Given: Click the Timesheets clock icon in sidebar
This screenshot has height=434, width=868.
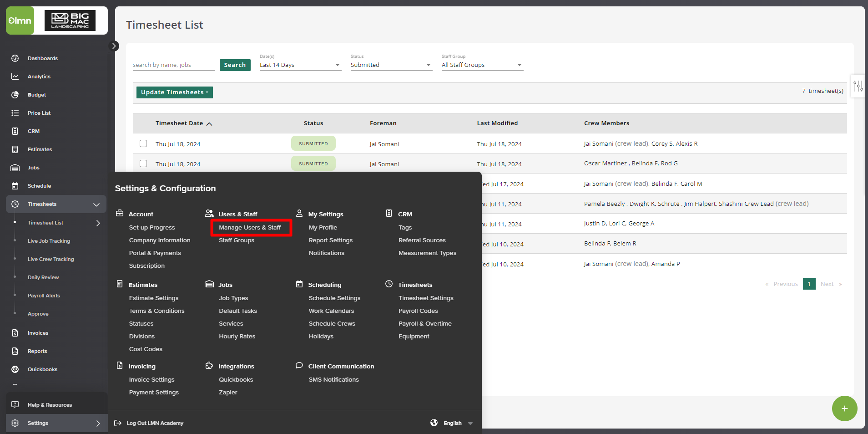Looking at the screenshot, I should 15,204.
